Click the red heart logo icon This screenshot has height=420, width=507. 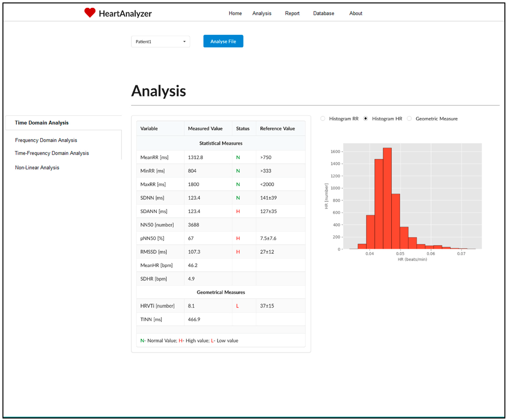(90, 13)
